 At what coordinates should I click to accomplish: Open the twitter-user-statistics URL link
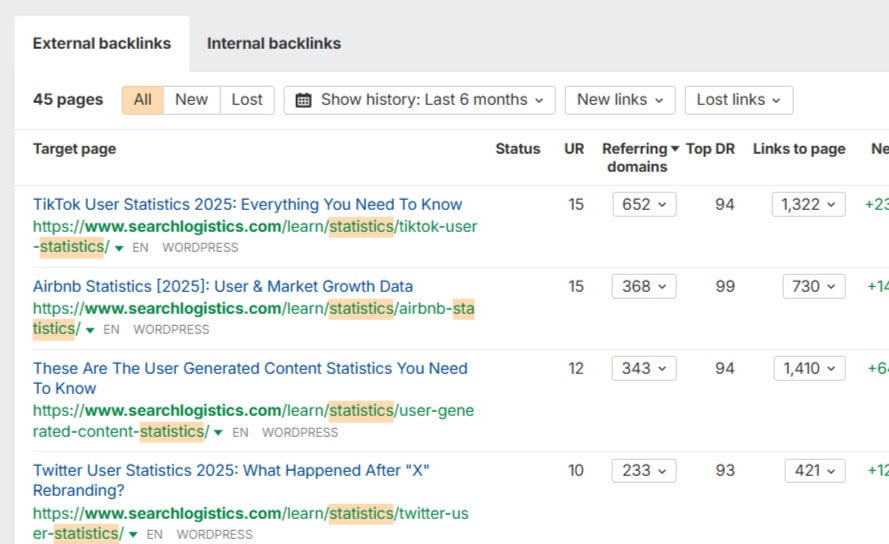pyautogui.click(x=251, y=523)
